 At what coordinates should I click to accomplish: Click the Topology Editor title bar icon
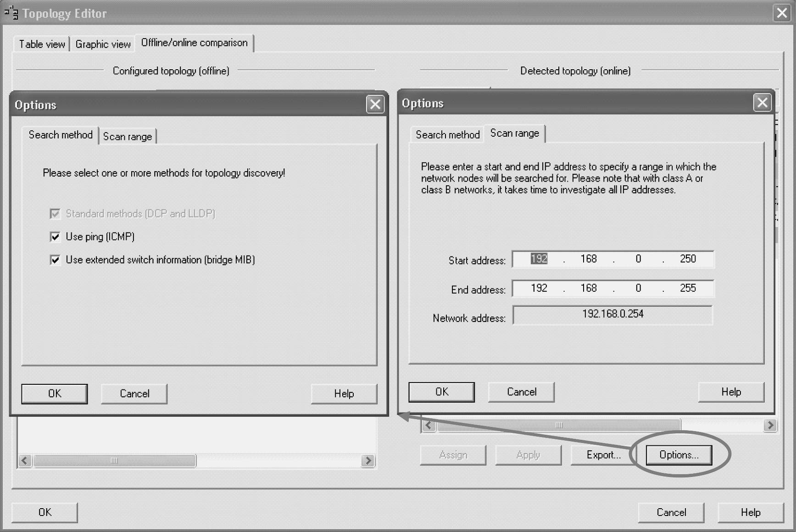(x=11, y=13)
